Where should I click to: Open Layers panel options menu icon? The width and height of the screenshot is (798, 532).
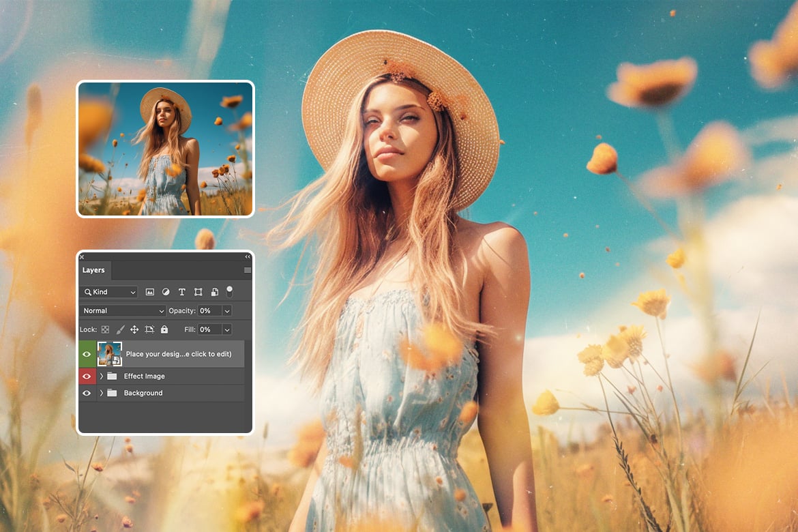(248, 270)
